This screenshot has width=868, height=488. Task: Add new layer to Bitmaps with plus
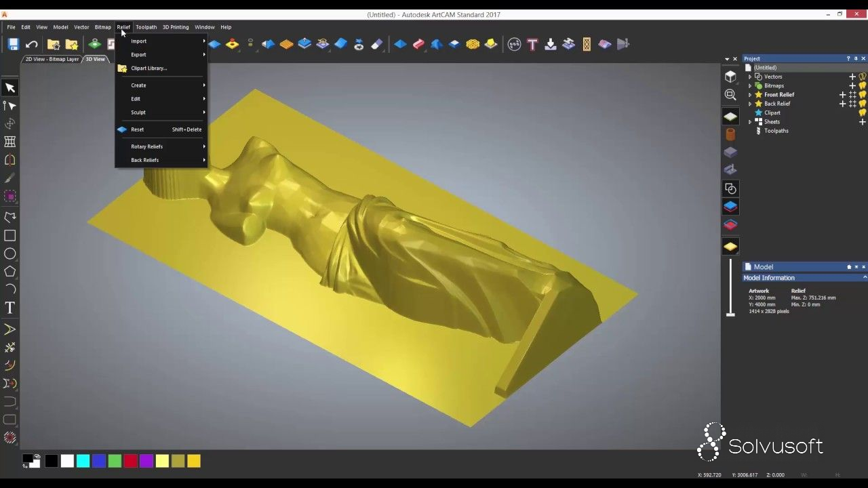coord(852,86)
